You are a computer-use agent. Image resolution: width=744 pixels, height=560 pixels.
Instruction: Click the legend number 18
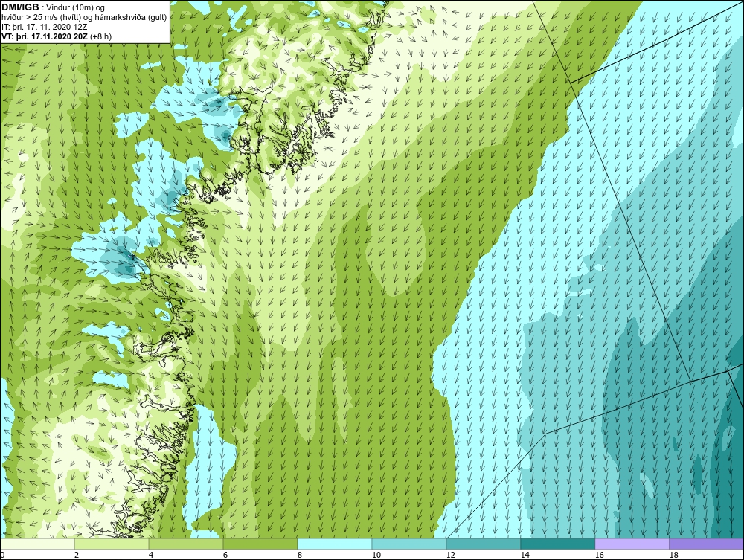coord(673,555)
